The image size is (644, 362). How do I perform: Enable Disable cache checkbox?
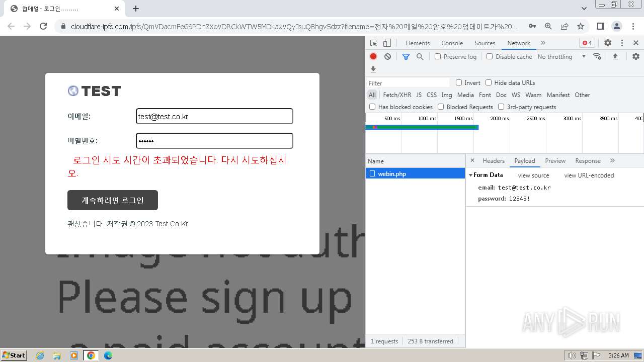pyautogui.click(x=490, y=57)
